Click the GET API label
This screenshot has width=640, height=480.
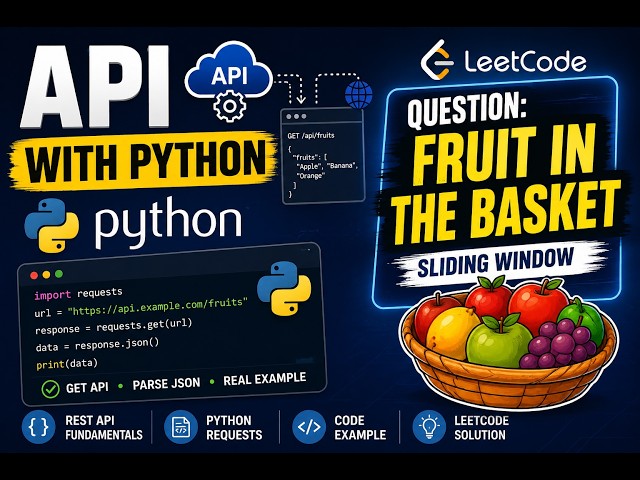(x=87, y=388)
